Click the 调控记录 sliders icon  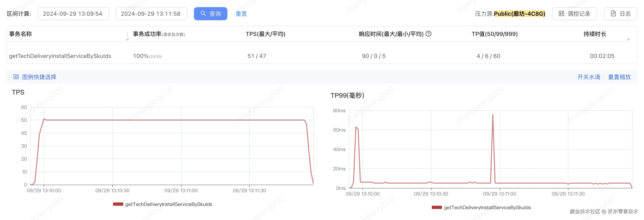click(561, 13)
